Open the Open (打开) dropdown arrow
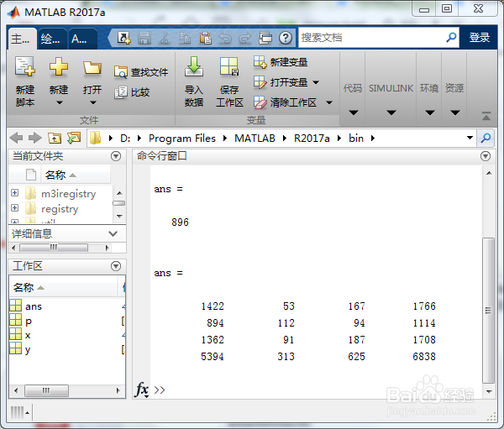504x429 pixels. pos(93,102)
